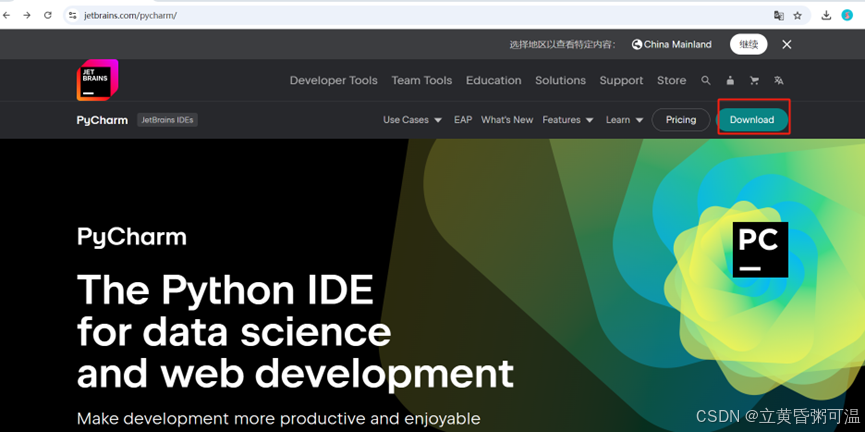
Task: Bookmark this page with the star icon
Action: pyautogui.click(x=798, y=15)
